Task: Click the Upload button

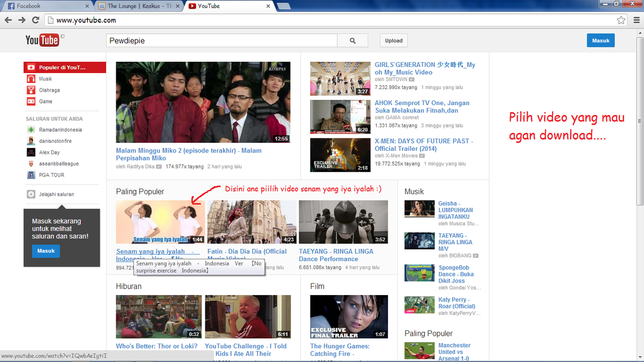Action: (394, 41)
